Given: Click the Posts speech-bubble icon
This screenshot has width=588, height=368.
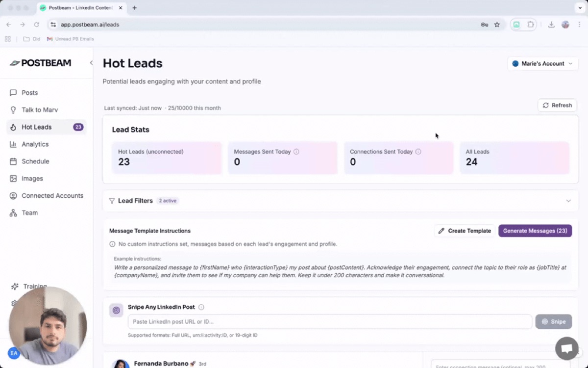Looking at the screenshot, I should 13,93.
